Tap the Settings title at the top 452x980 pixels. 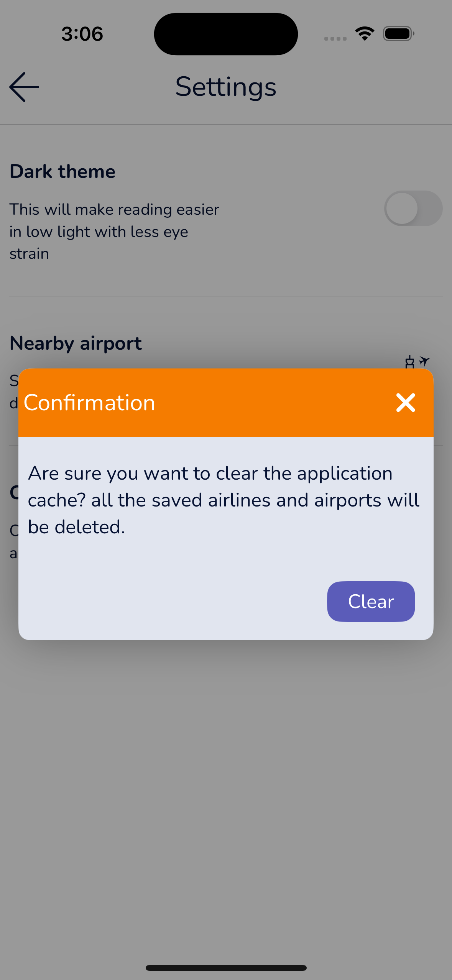click(225, 87)
